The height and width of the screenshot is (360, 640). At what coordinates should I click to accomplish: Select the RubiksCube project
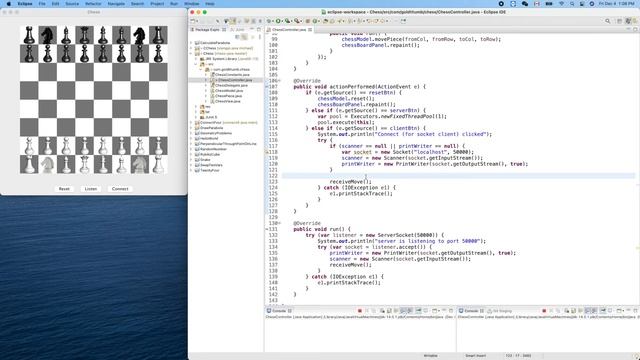[x=210, y=154]
